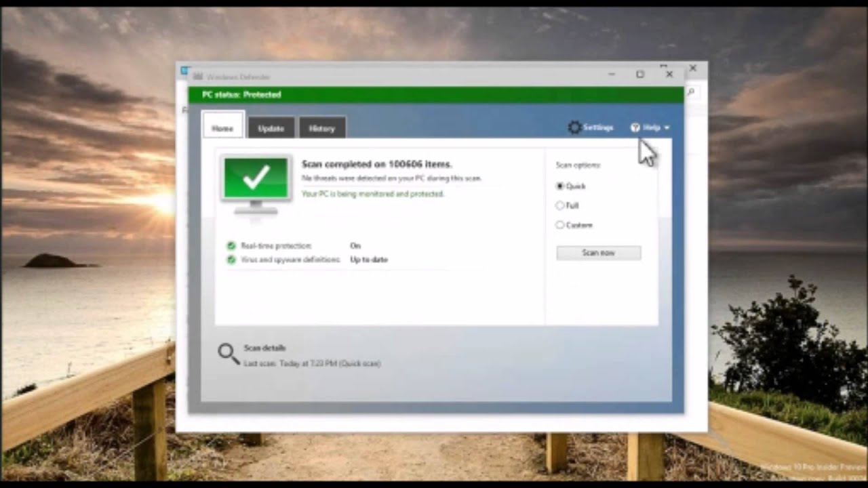Click the Real-time protection check icon
868x488 pixels.
point(231,246)
